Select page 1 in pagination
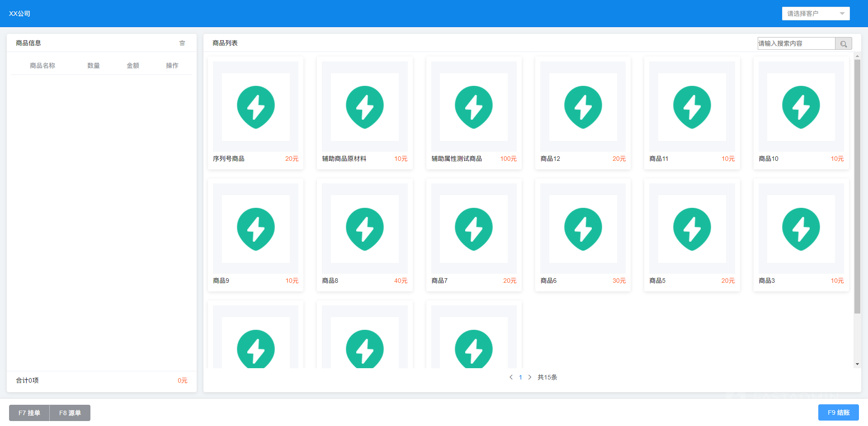The image size is (868, 426). pos(520,377)
